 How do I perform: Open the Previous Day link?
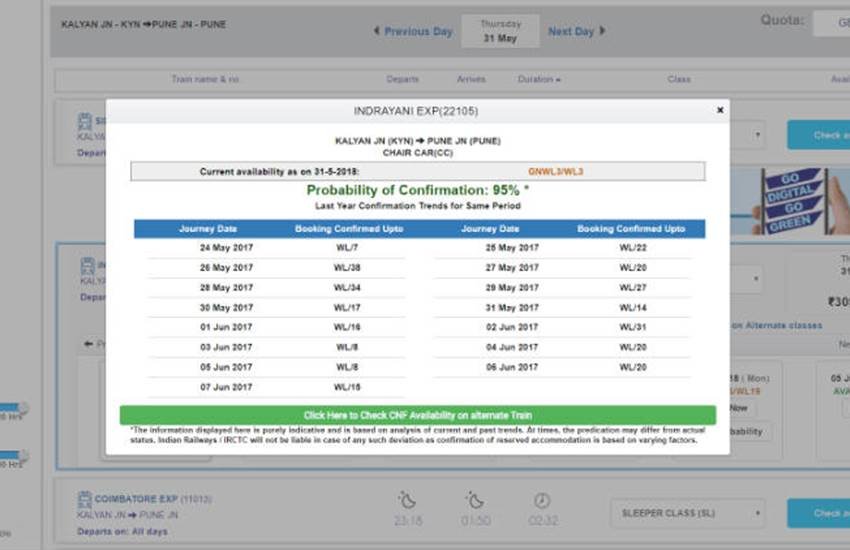click(418, 31)
